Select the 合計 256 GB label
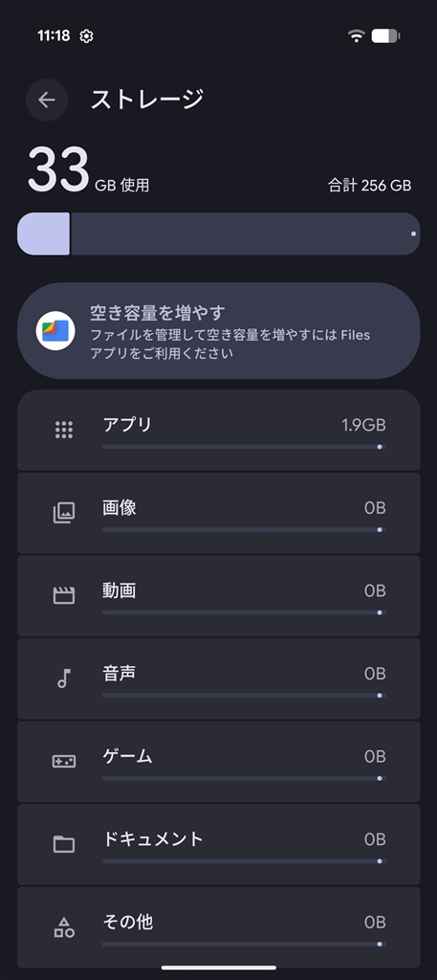This screenshot has width=437, height=980. [x=369, y=186]
